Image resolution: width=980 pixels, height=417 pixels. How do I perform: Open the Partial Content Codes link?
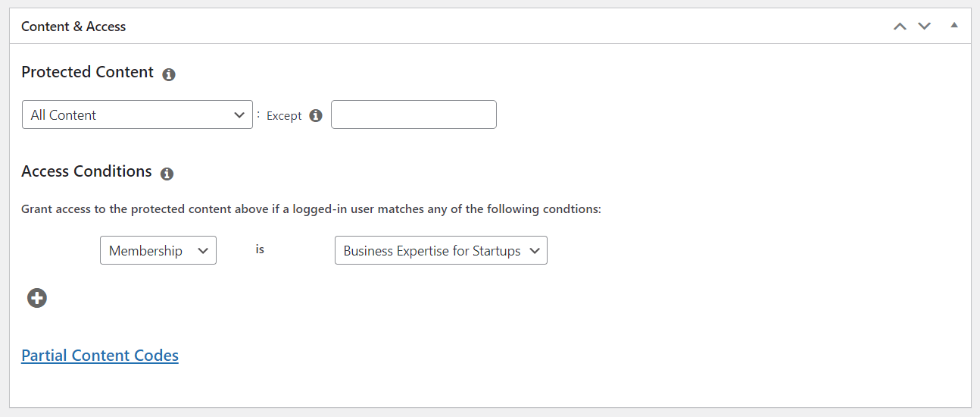click(100, 356)
